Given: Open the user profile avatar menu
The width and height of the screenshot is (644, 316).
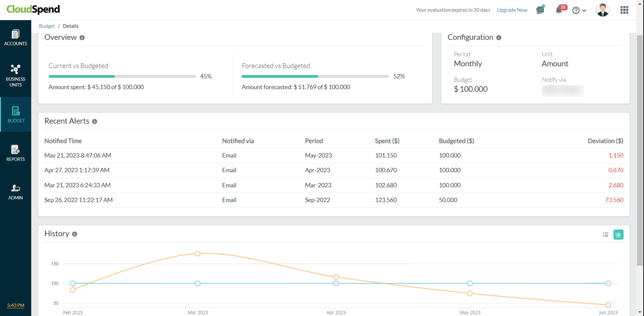Looking at the screenshot, I should tap(602, 10).
